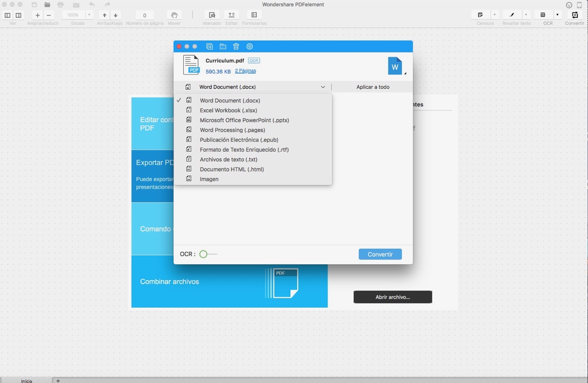
Task: Select the Mover hand tool
Action: (174, 15)
